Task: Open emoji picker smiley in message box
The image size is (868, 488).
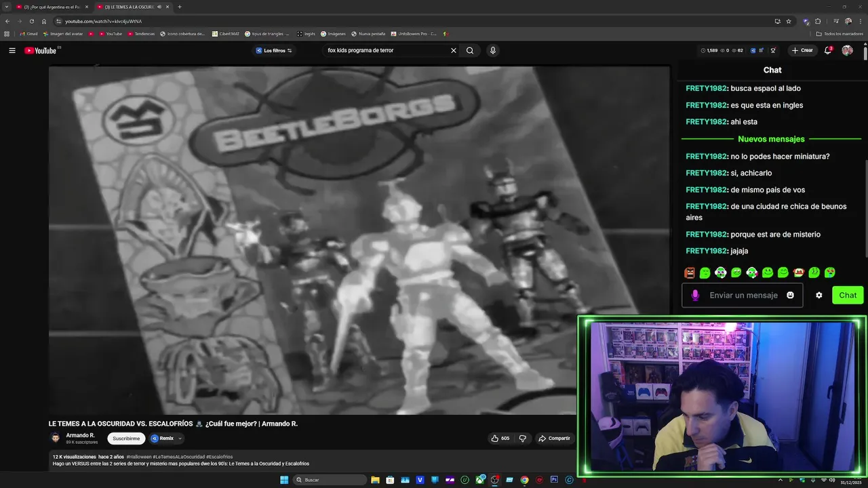Action: click(x=790, y=295)
